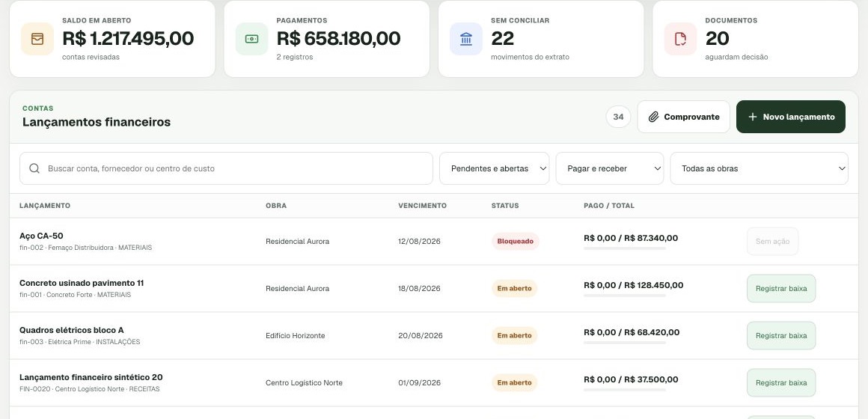The height and width of the screenshot is (419, 868).
Task: Click the date 18/08/2026
Action: click(419, 288)
